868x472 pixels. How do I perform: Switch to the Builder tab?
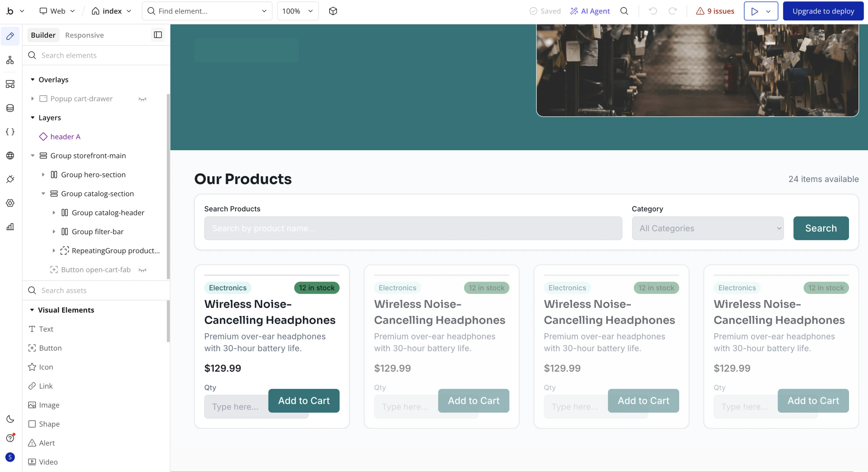click(x=43, y=35)
